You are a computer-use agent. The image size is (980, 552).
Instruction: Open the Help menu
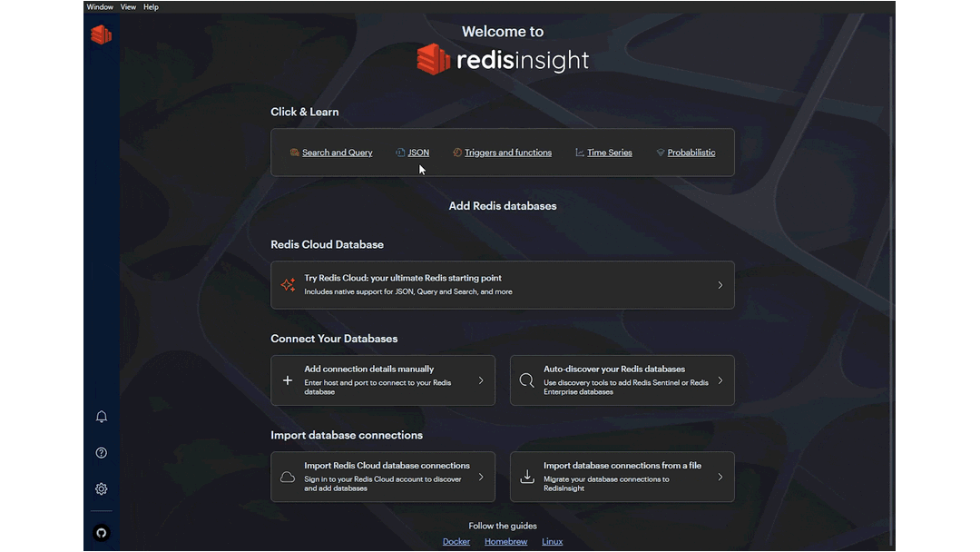point(151,7)
